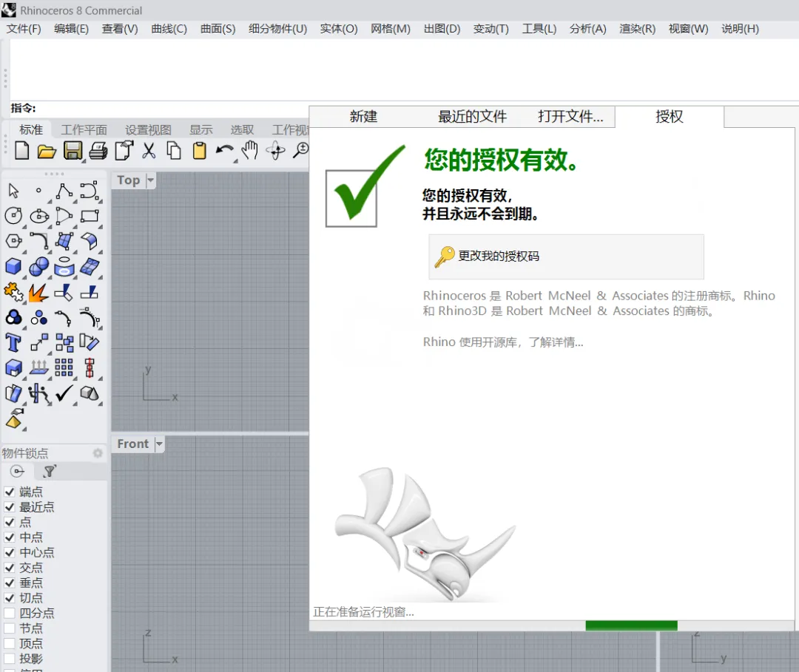This screenshot has width=799, height=672.
Task: Select the arrow pointer selection tool
Action: (13, 191)
